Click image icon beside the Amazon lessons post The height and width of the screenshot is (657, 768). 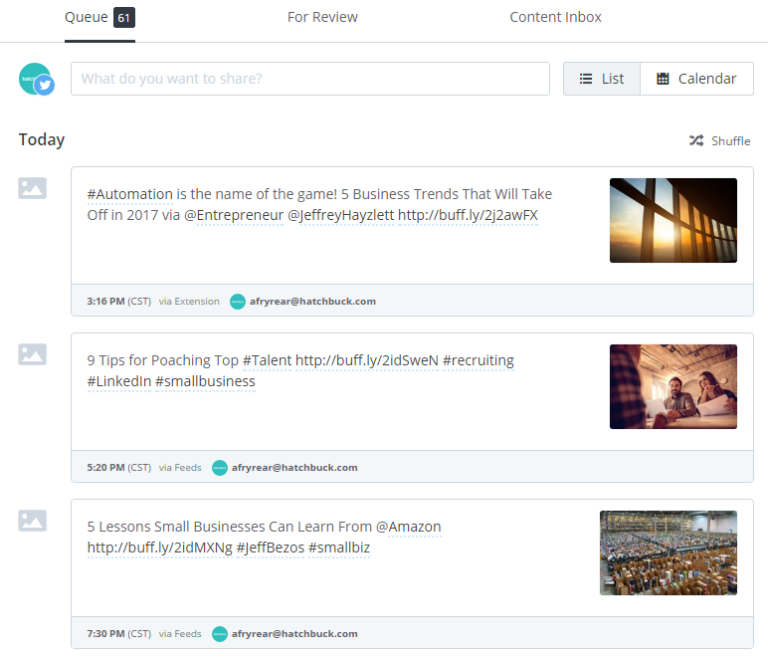pyautogui.click(x=32, y=521)
